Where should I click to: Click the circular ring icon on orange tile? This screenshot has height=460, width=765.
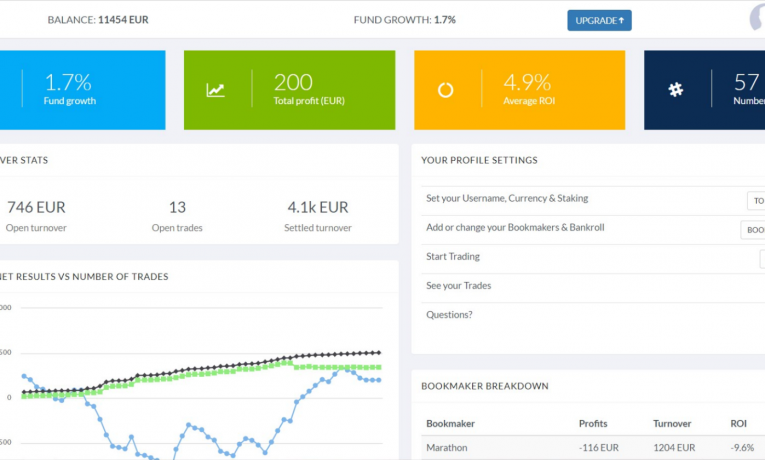coord(446,90)
